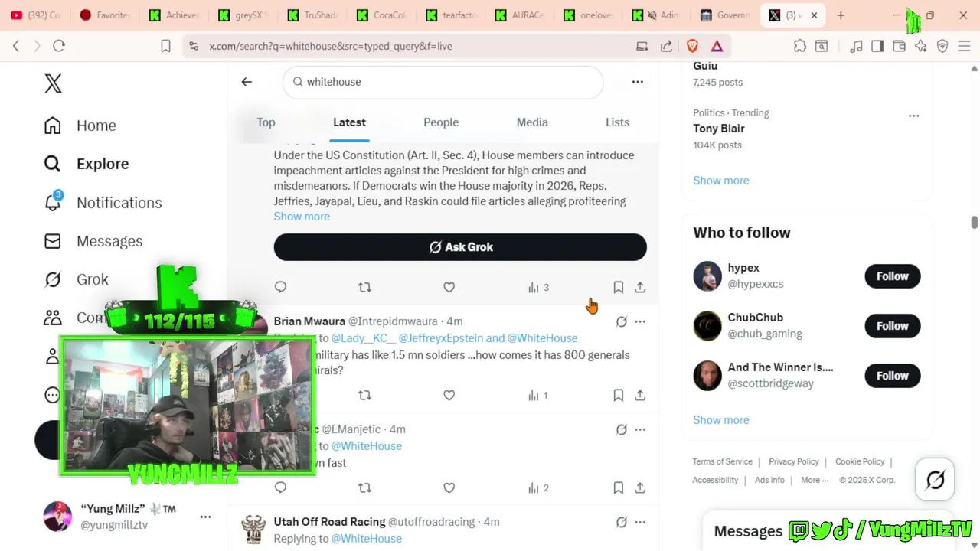
Task: Open search options three-dot menu
Action: pos(637,82)
